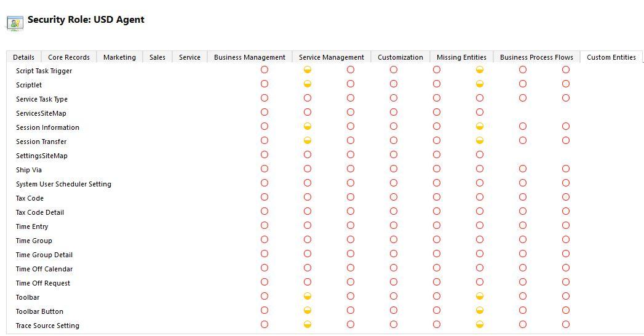Click the System User Scheduler Setting label
The image size is (644, 336).
(63, 184)
